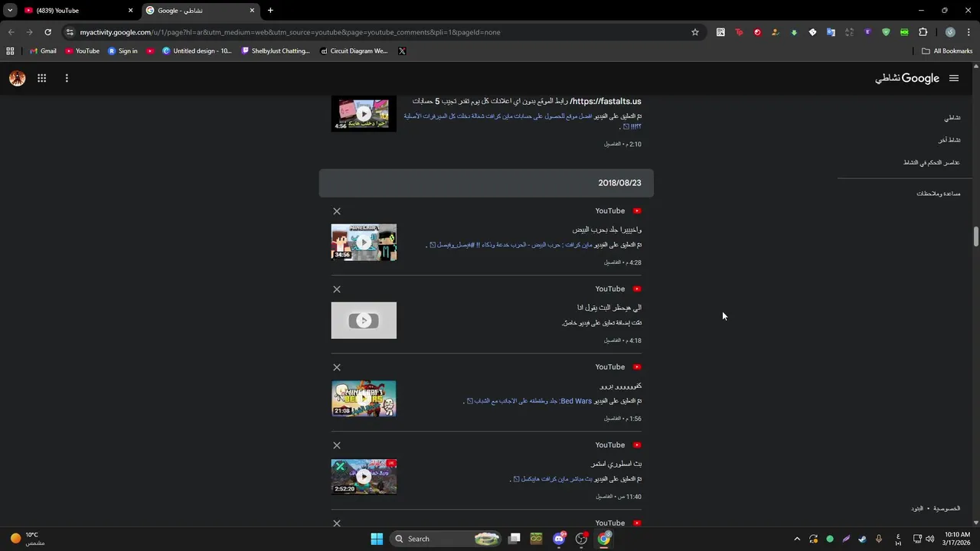The height and width of the screenshot is (551, 980).
Task: Click the taskbar Search box
Action: click(445, 539)
